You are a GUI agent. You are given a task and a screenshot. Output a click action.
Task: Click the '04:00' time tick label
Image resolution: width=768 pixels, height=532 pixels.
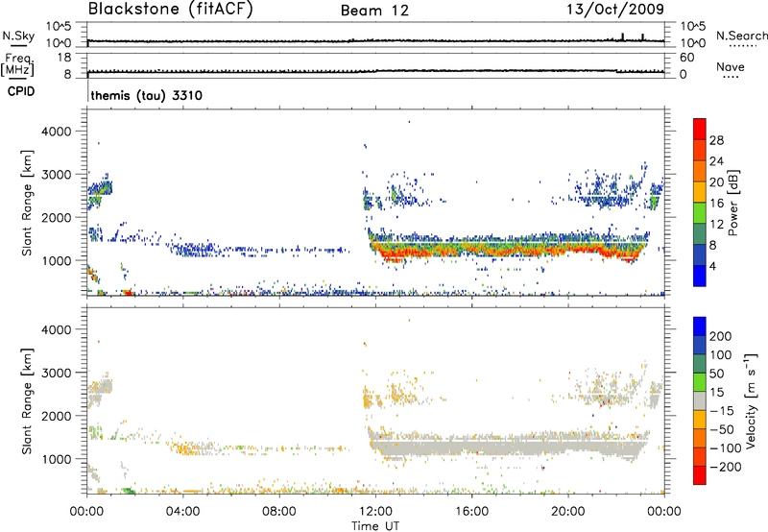pyautogui.click(x=182, y=512)
